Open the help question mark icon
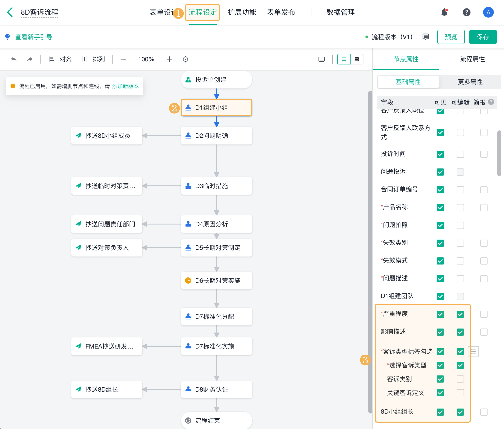This screenshot has width=504, height=429. click(466, 12)
